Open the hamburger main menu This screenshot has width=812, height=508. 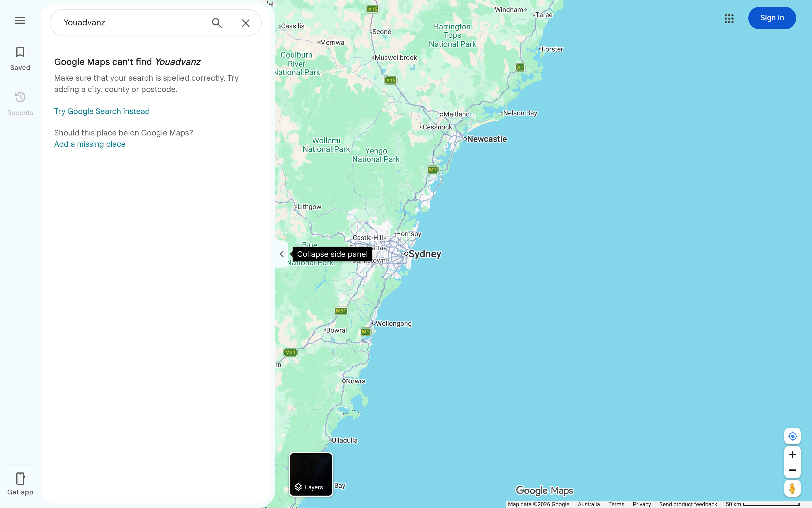coord(20,21)
